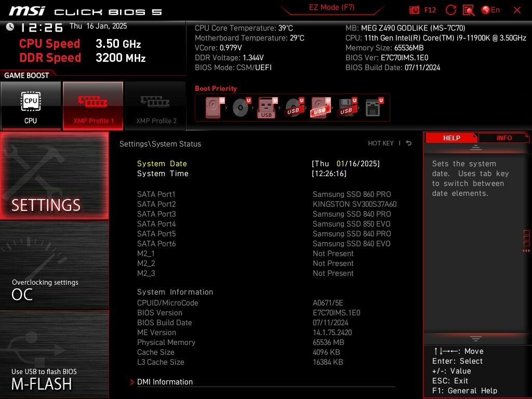Toggle XMP Profile 1
Viewport: 532px width, 399px height.
click(93, 105)
